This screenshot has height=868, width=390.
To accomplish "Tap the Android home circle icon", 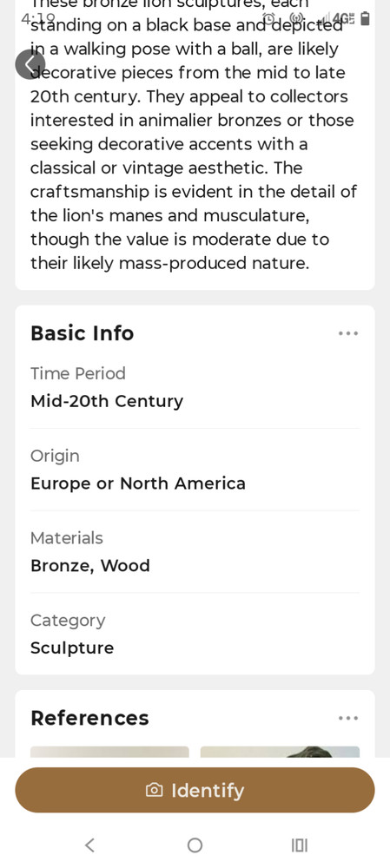I will tap(195, 845).
